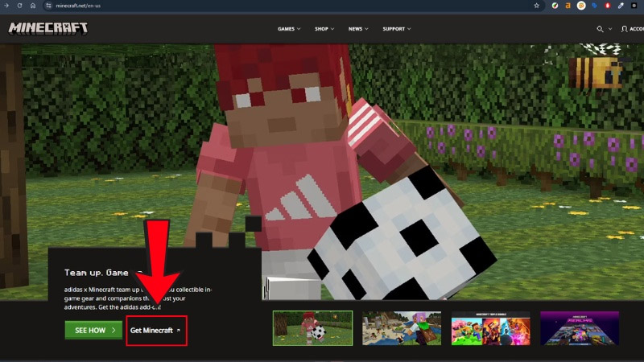Open the account profile icon
This screenshot has width=644, height=362.
click(625, 29)
